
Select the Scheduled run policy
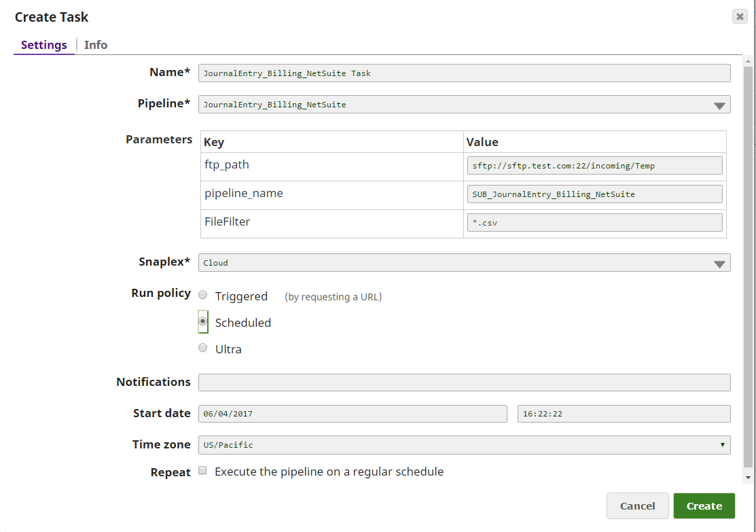tap(203, 321)
